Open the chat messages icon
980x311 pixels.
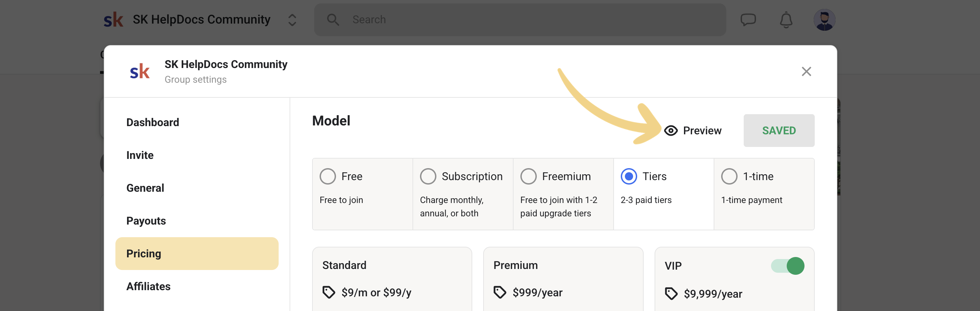[747, 19]
